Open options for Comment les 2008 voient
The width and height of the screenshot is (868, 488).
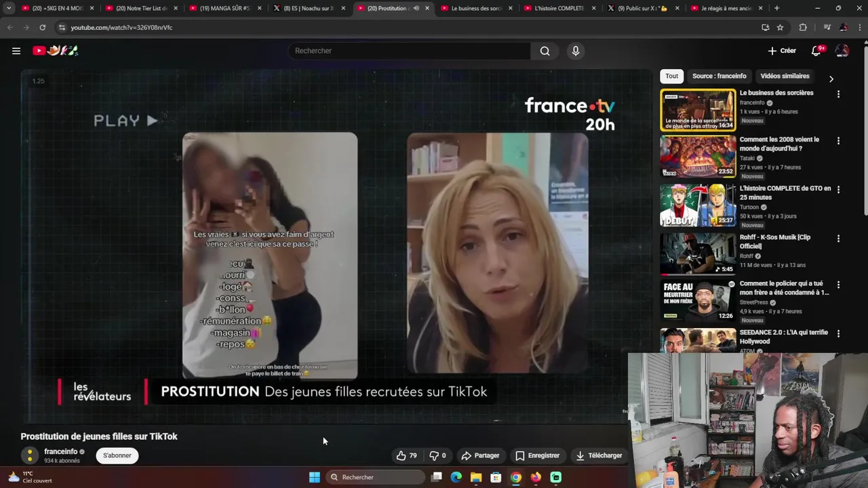point(838,141)
